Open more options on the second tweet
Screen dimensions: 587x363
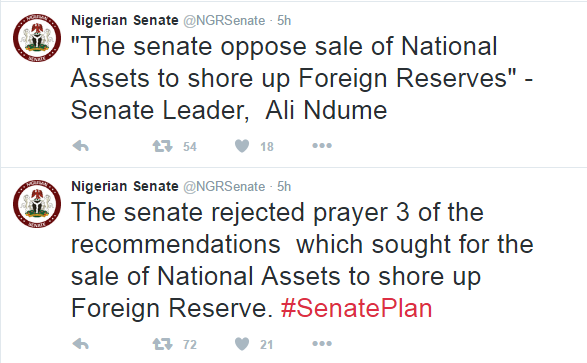[322, 343]
